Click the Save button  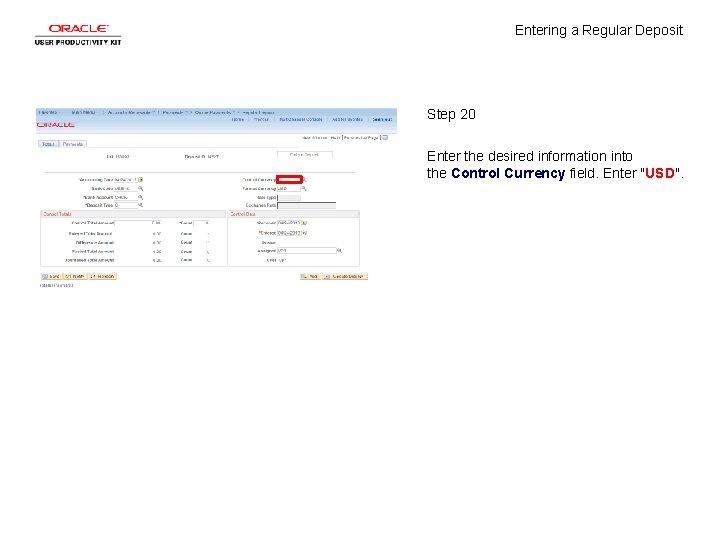tap(51, 276)
